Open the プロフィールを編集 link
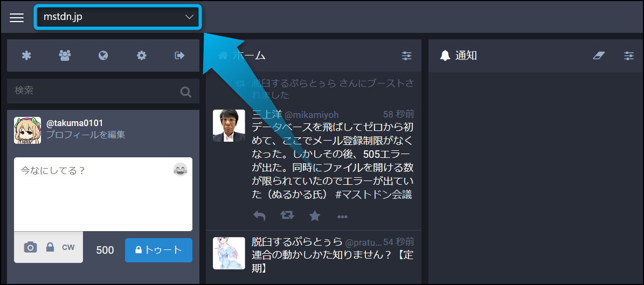The image size is (644, 285). 85,135
